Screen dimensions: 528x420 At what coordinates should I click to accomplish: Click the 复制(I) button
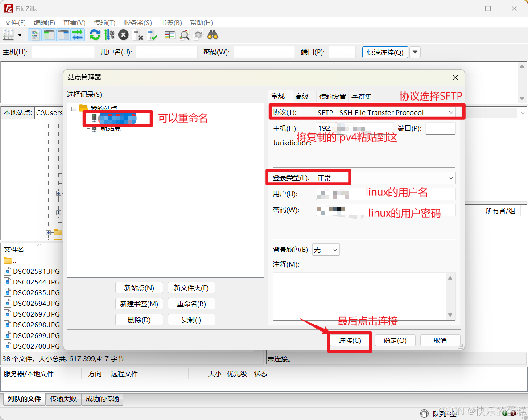191,320
